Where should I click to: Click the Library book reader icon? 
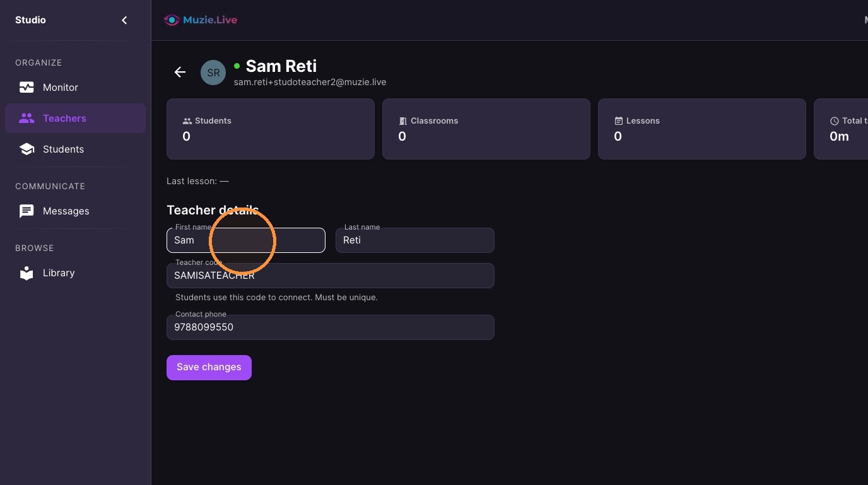pos(26,273)
